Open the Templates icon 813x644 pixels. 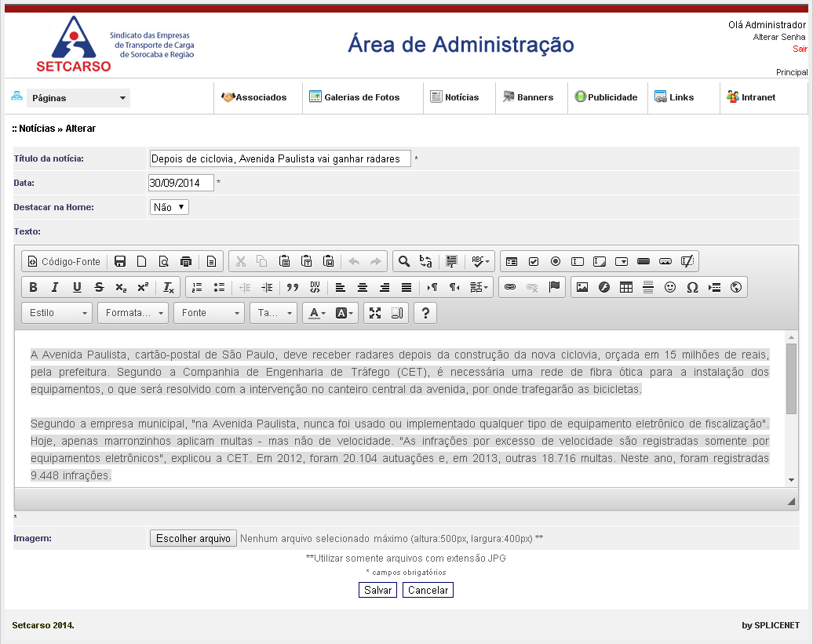pyautogui.click(x=212, y=262)
